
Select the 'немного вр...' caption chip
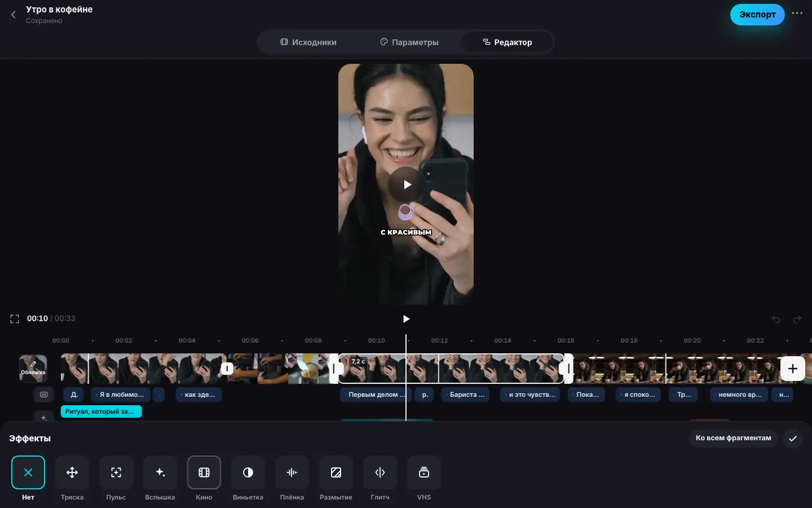(739, 395)
